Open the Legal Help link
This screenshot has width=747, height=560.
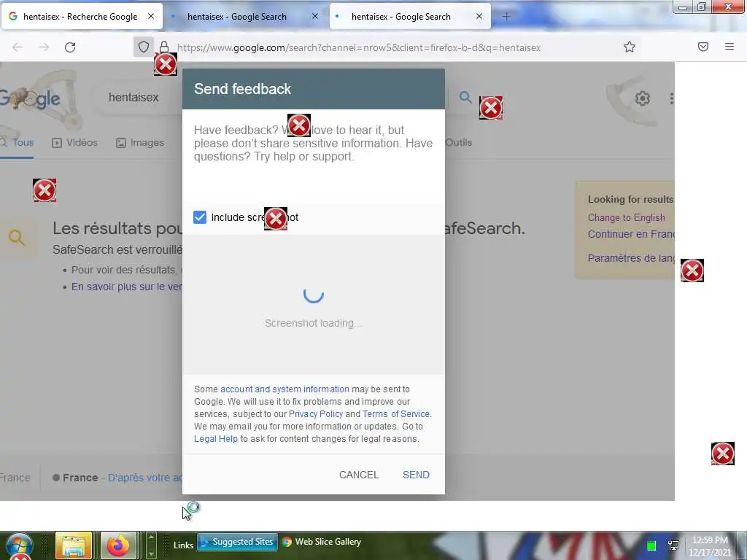pos(215,438)
